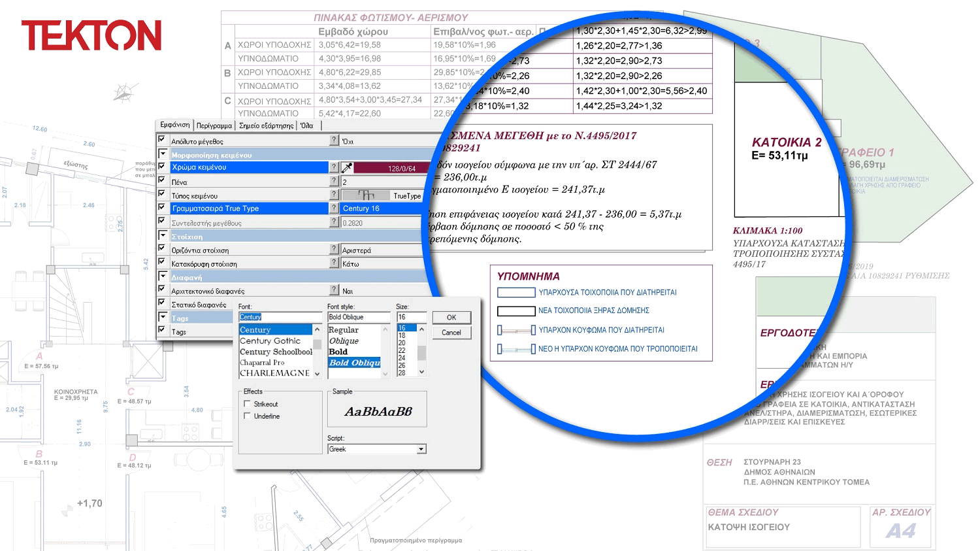Open the Σημείο εξάρτησης tab
The width and height of the screenshot is (980, 551).
click(x=266, y=125)
